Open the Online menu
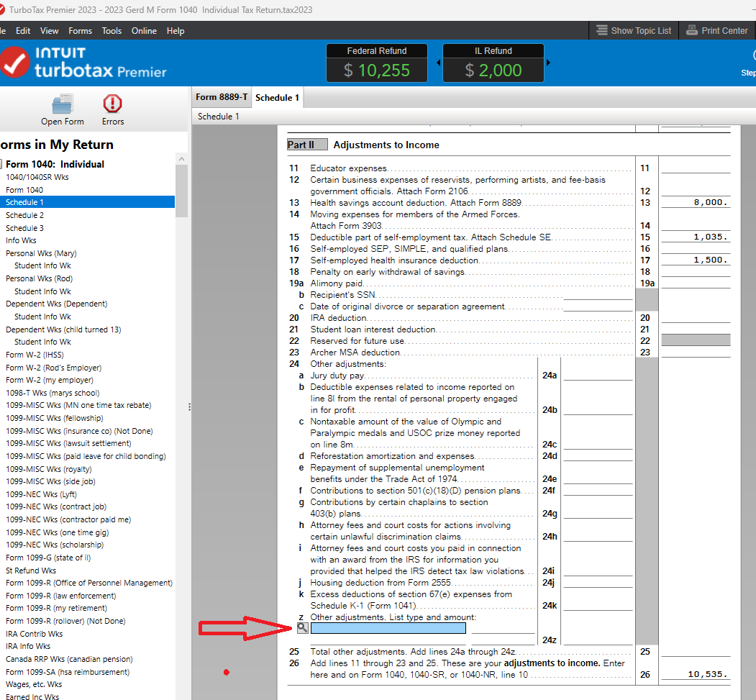 pyautogui.click(x=144, y=31)
